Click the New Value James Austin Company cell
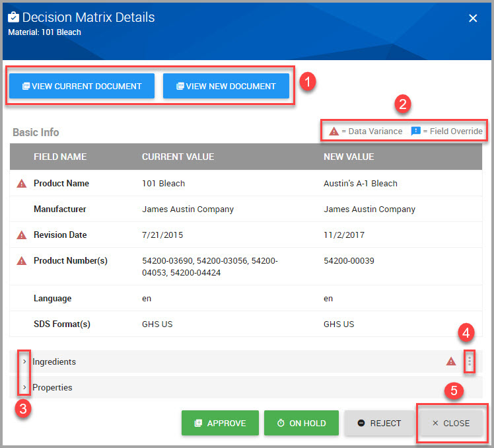The height and width of the screenshot is (448, 494). pyautogui.click(x=369, y=209)
